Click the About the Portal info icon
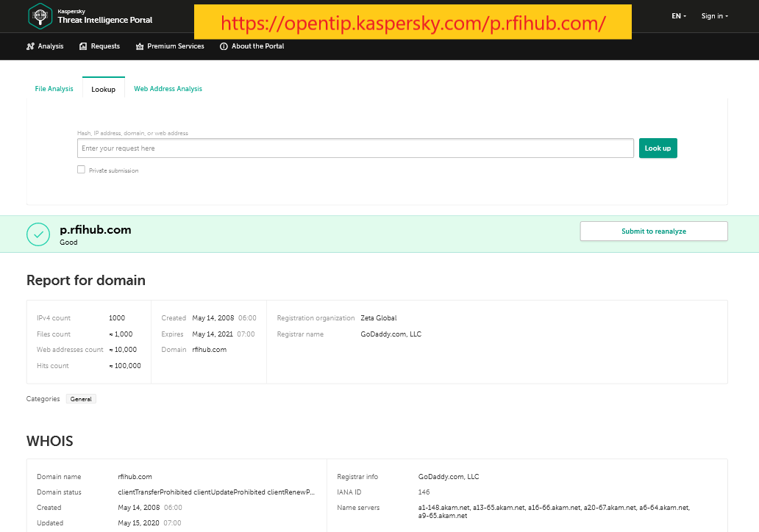Viewport: 759px width, 532px height. [223, 46]
